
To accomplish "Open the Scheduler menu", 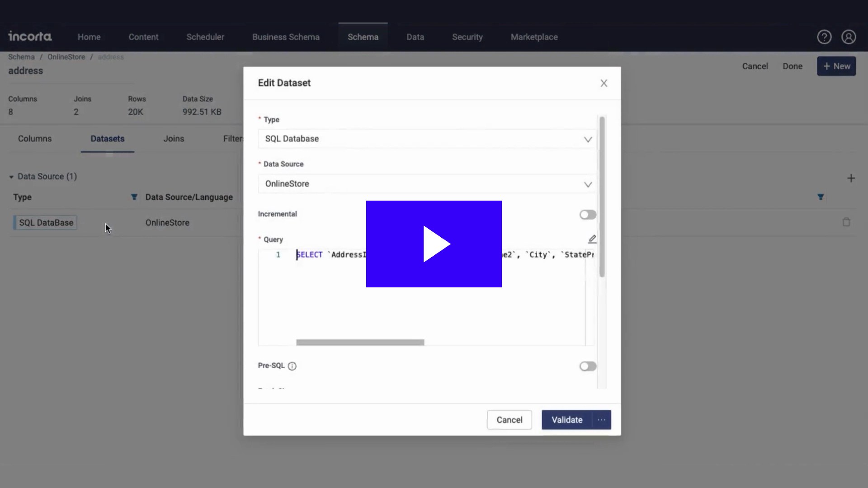I will (x=205, y=37).
